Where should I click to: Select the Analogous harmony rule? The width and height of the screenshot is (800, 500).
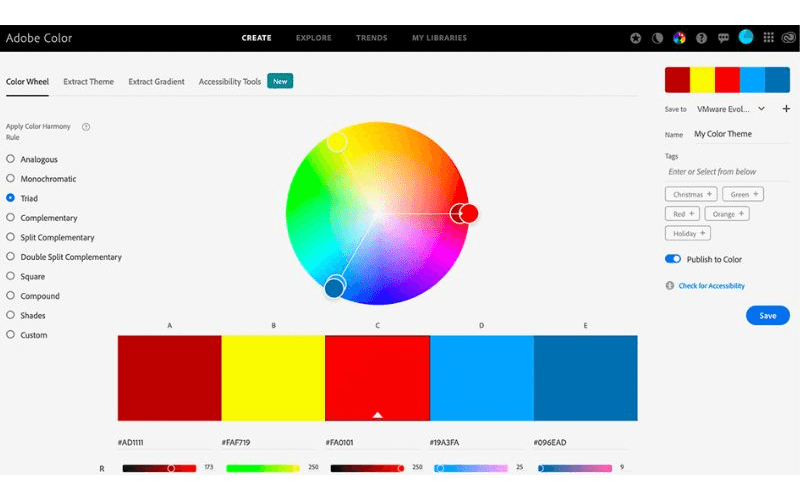click(10, 159)
